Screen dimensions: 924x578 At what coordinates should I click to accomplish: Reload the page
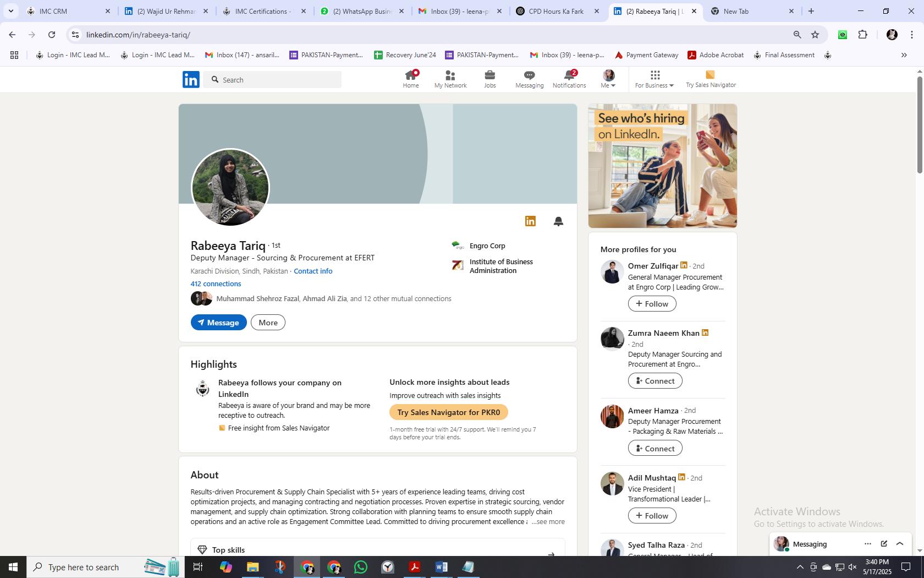[52, 35]
